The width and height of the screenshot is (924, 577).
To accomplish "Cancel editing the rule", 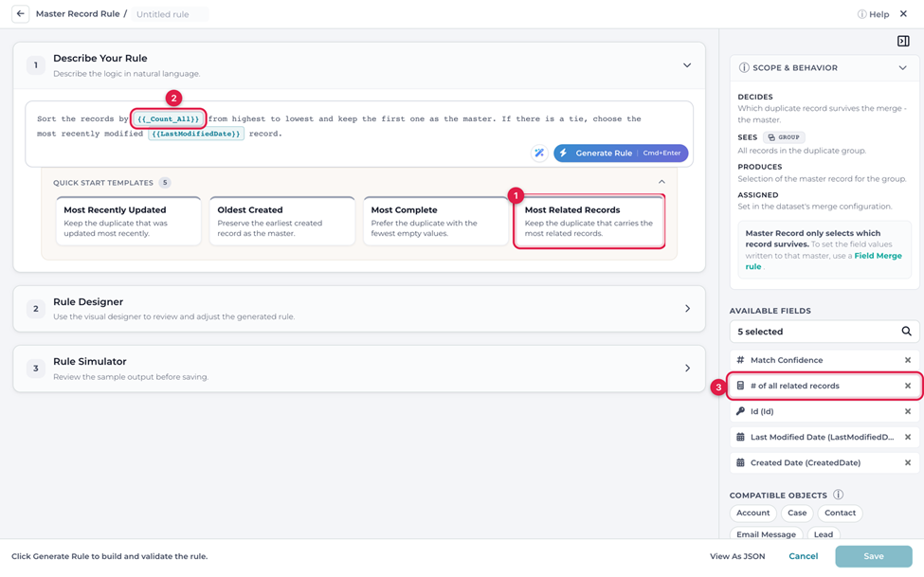I will (804, 556).
